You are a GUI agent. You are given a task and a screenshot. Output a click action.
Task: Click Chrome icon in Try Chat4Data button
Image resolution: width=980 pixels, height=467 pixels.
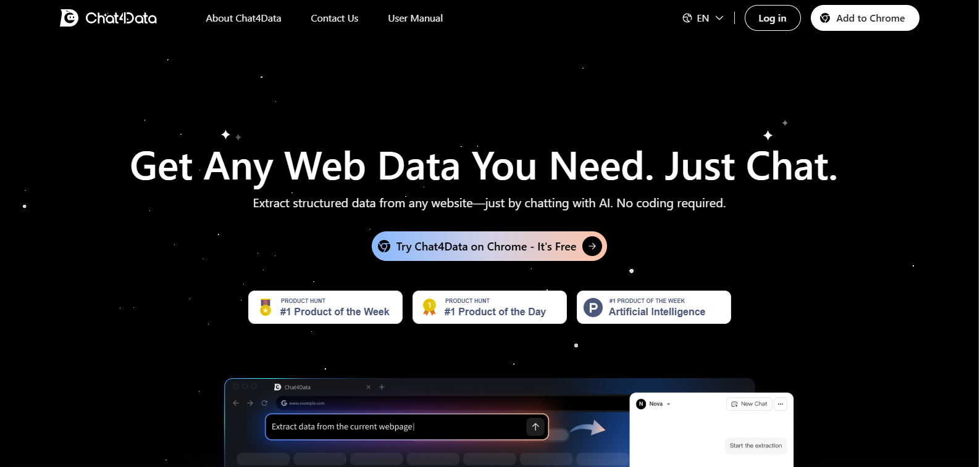point(384,246)
